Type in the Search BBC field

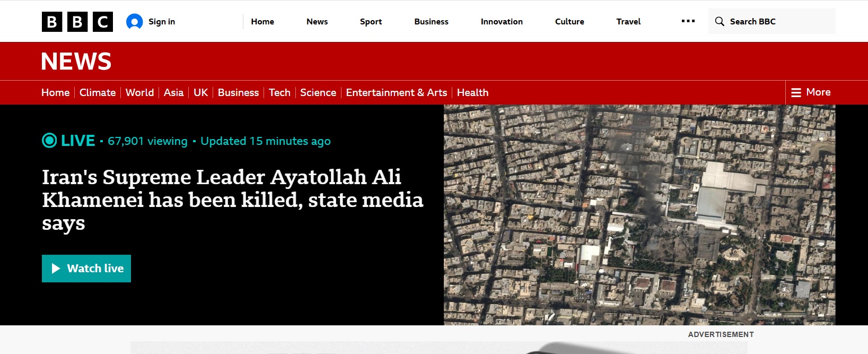[779, 21]
